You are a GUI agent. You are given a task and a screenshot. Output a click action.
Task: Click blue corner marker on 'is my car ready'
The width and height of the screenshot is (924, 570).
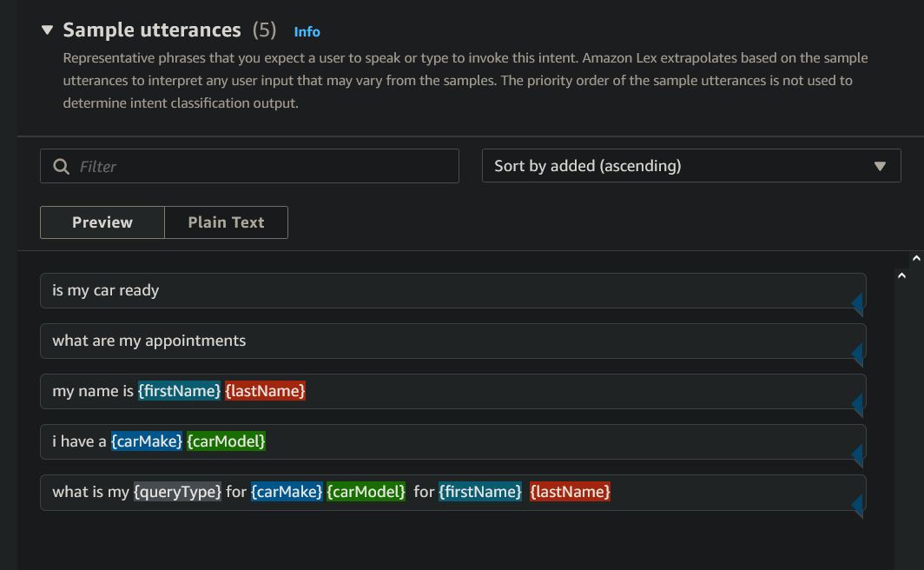pos(857,303)
